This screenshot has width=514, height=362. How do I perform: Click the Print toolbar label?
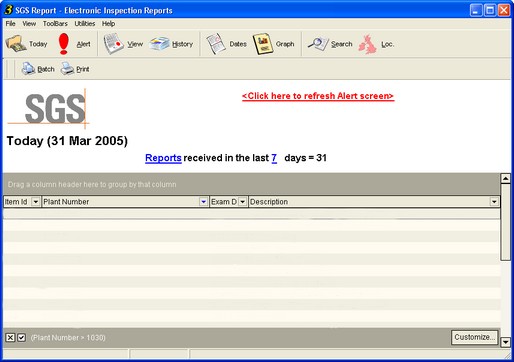pos(83,69)
